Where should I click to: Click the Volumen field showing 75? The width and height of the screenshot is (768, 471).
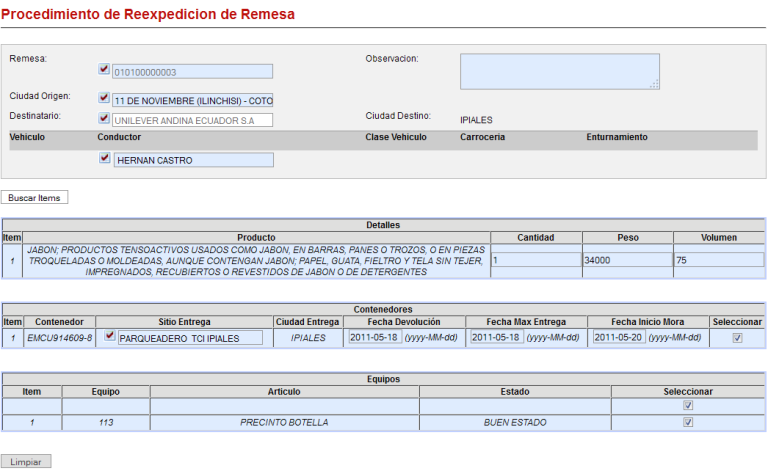717,260
